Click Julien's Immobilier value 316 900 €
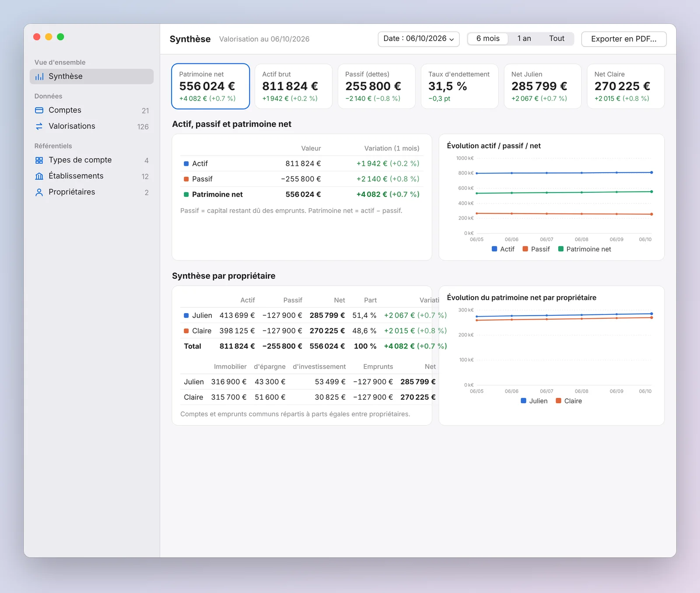This screenshot has width=700, height=593. pos(229,382)
